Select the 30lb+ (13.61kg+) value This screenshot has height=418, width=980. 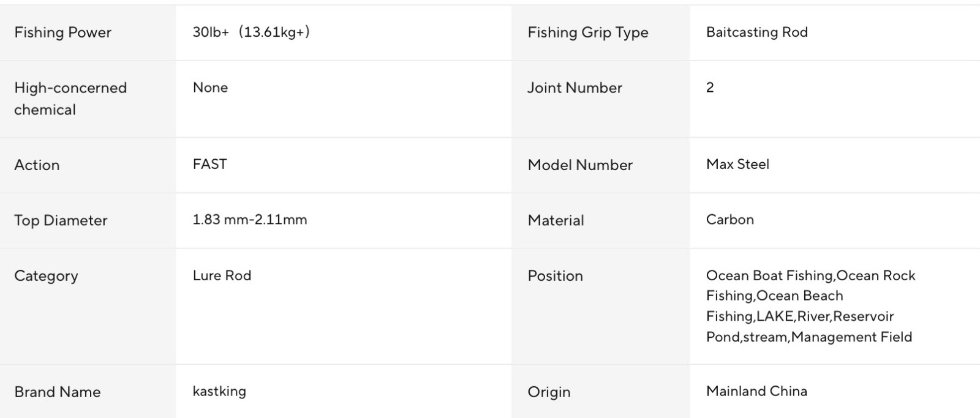(x=252, y=32)
